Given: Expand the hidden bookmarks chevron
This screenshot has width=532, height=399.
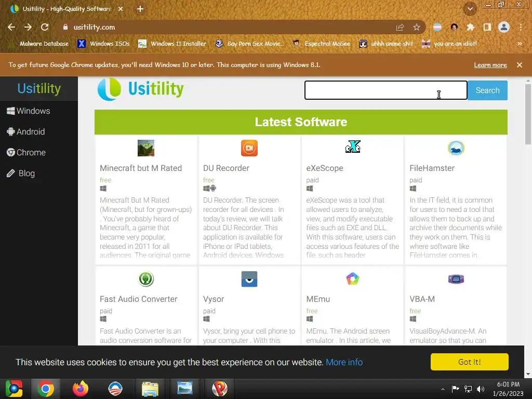Looking at the screenshot, I should (520, 44).
